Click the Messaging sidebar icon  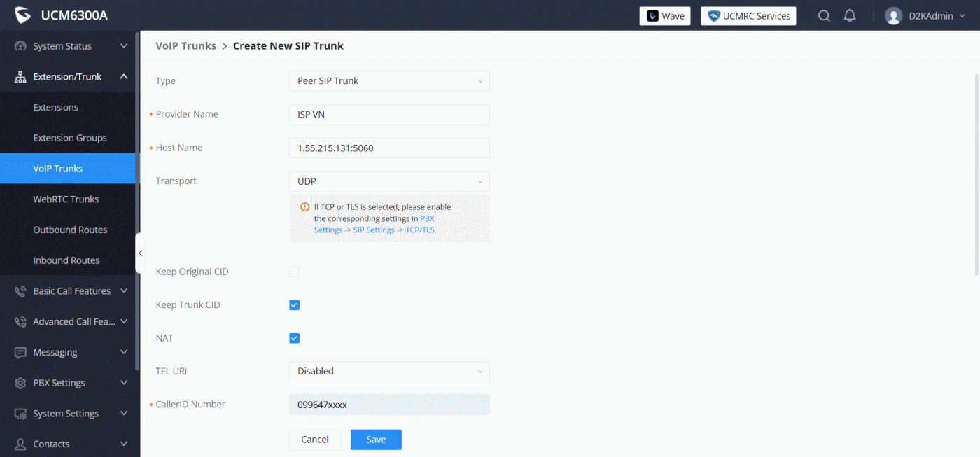[18, 352]
